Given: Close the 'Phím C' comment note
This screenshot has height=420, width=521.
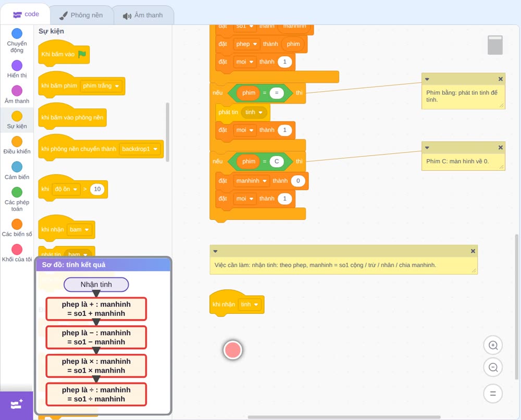Looking at the screenshot, I should coord(500,147).
